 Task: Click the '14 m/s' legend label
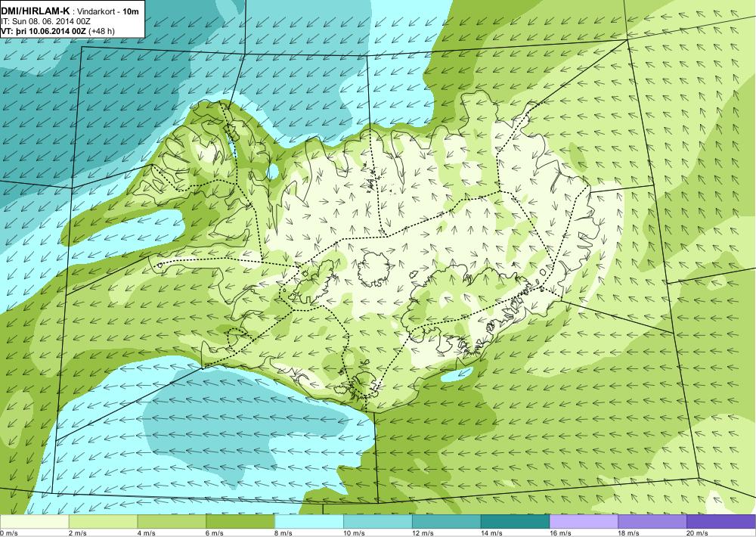tap(492, 533)
